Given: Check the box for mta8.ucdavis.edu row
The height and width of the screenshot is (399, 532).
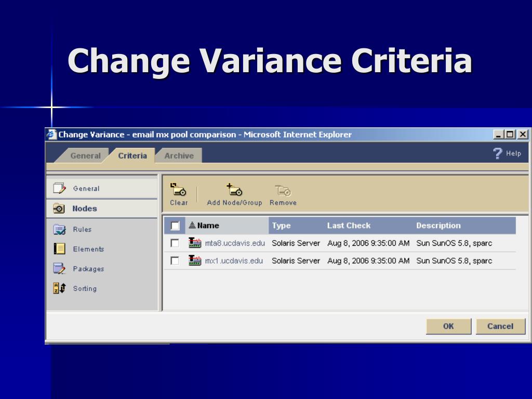Looking at the screenshot, I should tap(175, 243).
